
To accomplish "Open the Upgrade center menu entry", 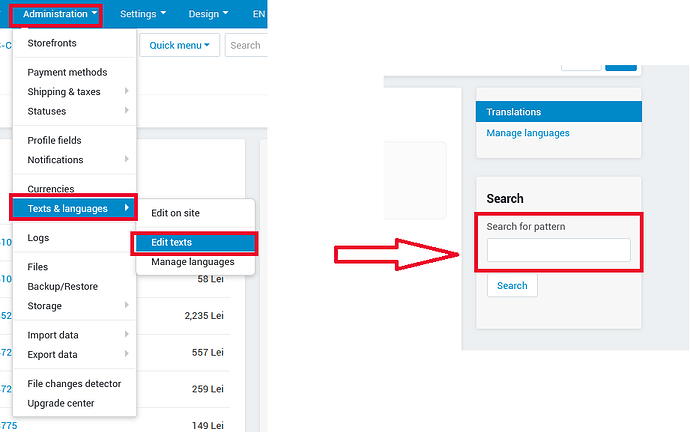I will [x=61, y=403].
